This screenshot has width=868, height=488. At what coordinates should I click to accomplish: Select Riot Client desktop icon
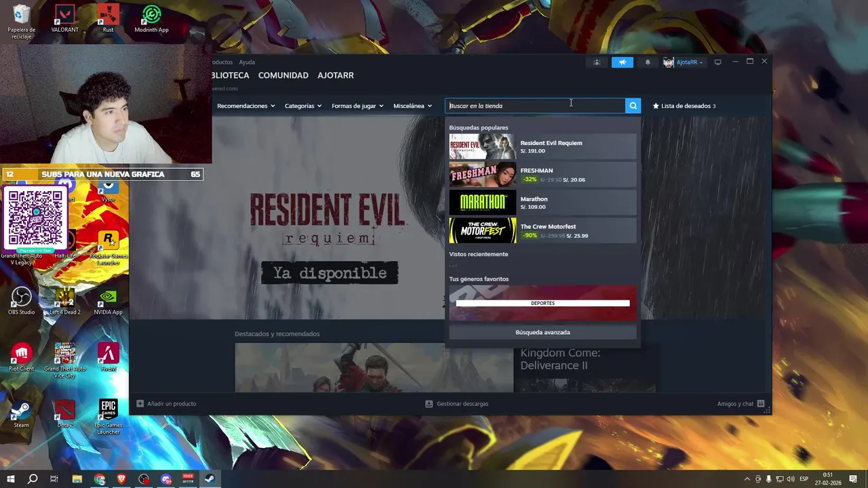click(x=22, y=358)
